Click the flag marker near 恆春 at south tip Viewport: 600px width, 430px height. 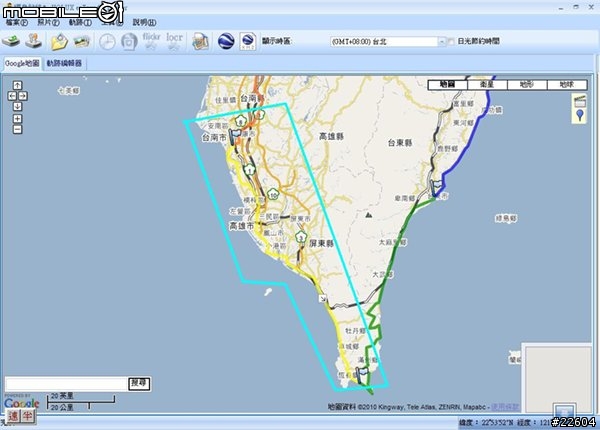coord(361,375)
